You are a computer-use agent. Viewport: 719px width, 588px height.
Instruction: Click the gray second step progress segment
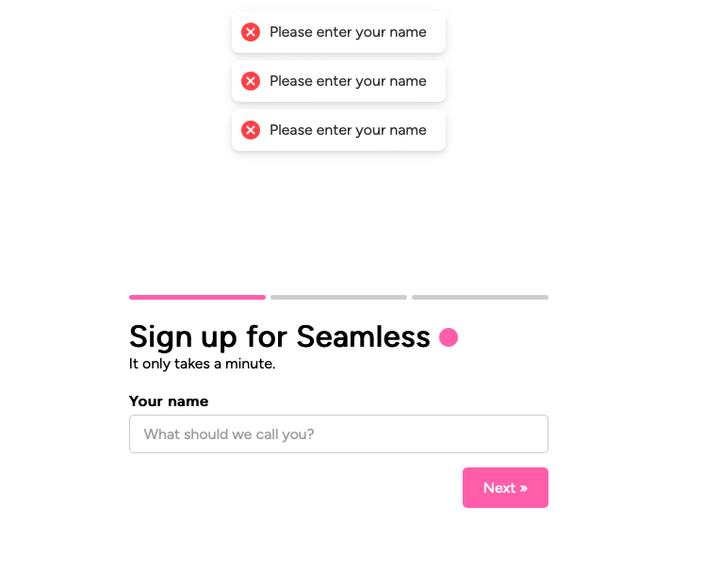[x=338, y=297]
